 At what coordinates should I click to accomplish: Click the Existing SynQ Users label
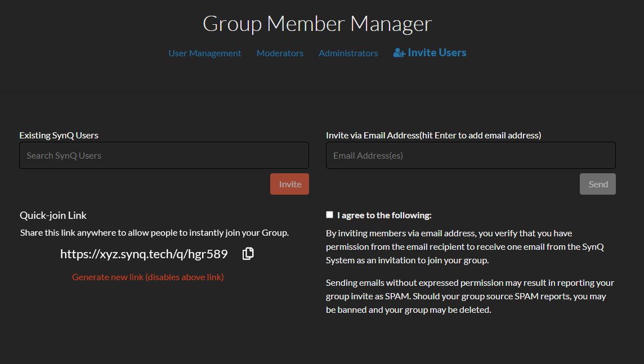[x=59, y=136]
